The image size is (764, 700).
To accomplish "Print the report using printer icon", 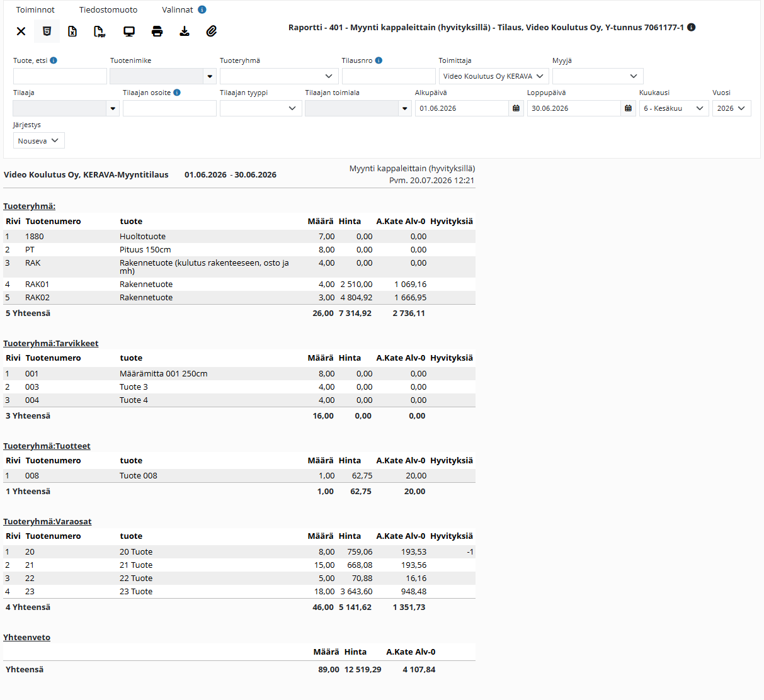I will (157, 31).
